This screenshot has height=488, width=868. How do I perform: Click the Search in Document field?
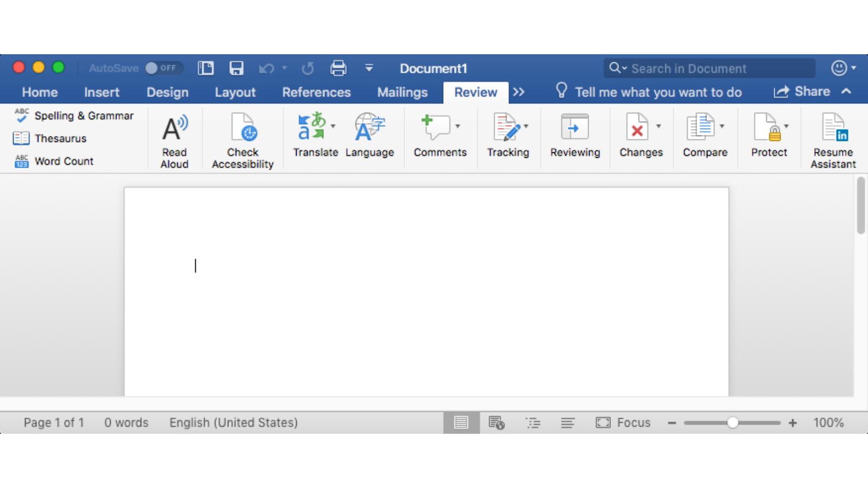click(x=710, y=68)
